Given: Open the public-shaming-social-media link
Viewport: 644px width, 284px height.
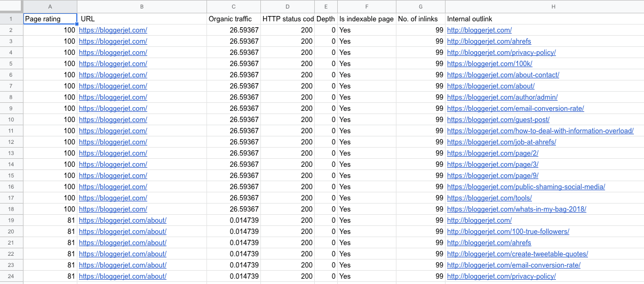Looking at the screenshot, I should (526, 187).
